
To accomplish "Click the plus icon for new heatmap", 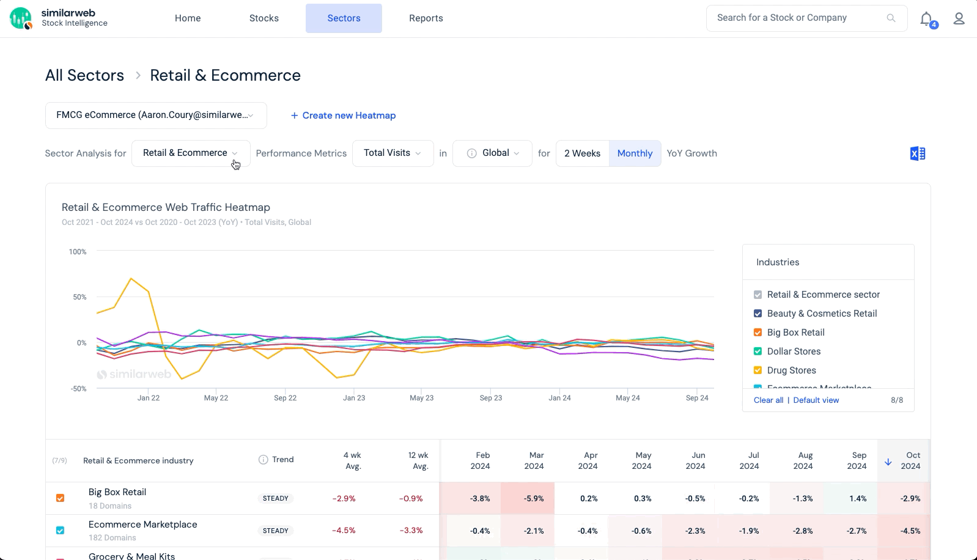I will click(294, 116).
